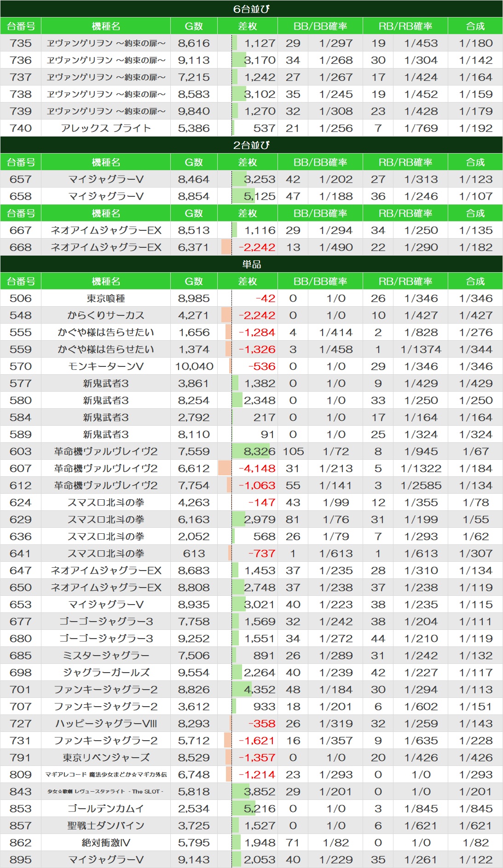Select アレックス ブライト machine name

106,128
